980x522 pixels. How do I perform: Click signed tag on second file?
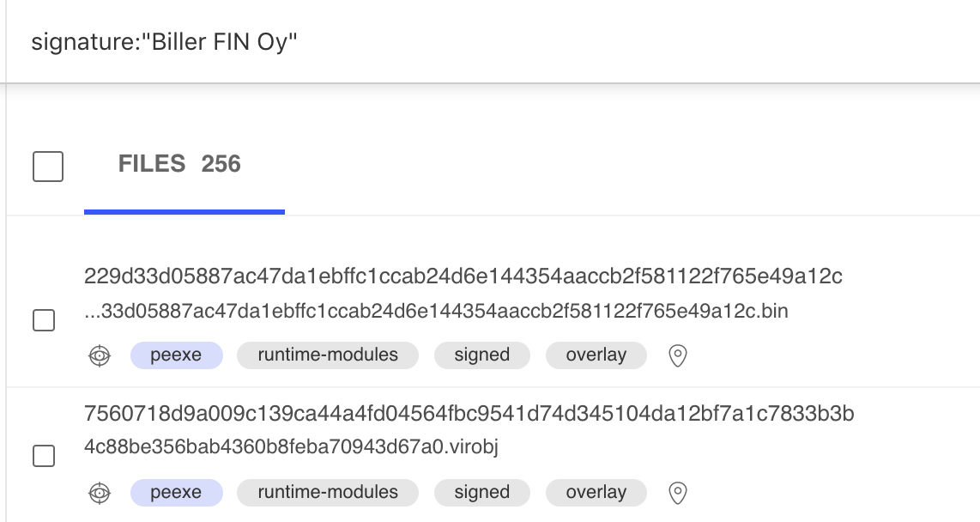tap(482, 493)
